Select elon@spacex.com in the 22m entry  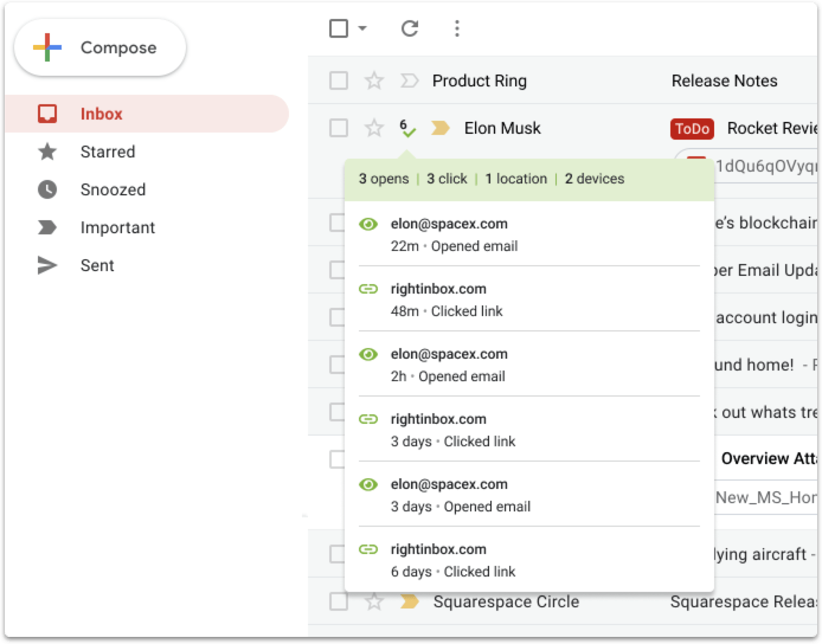[x=449, y=224]
